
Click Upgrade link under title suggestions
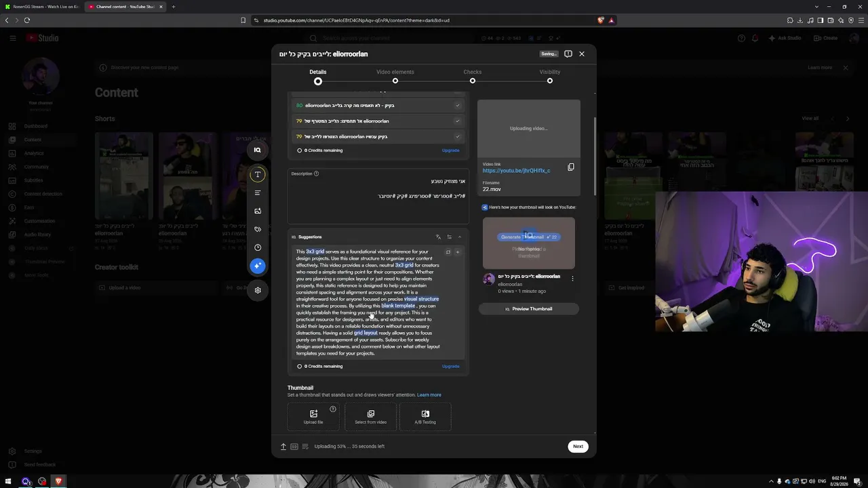[450, 150]
